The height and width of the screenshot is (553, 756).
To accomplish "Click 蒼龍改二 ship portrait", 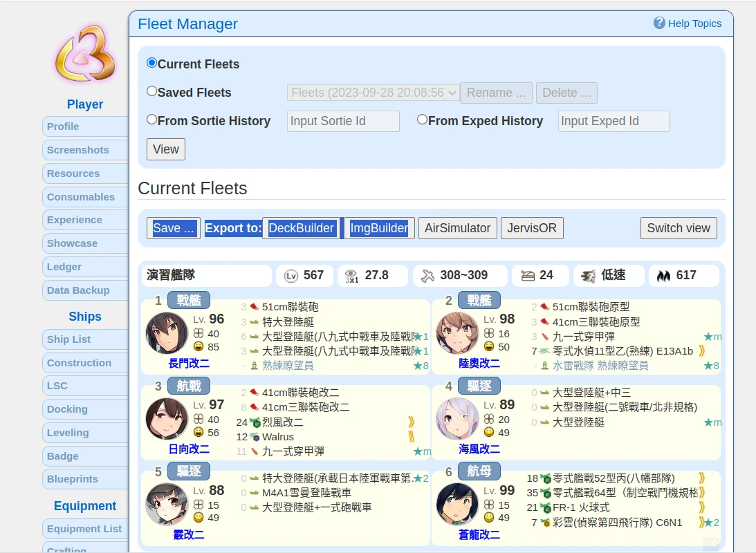I will click(x=457, y=505).
